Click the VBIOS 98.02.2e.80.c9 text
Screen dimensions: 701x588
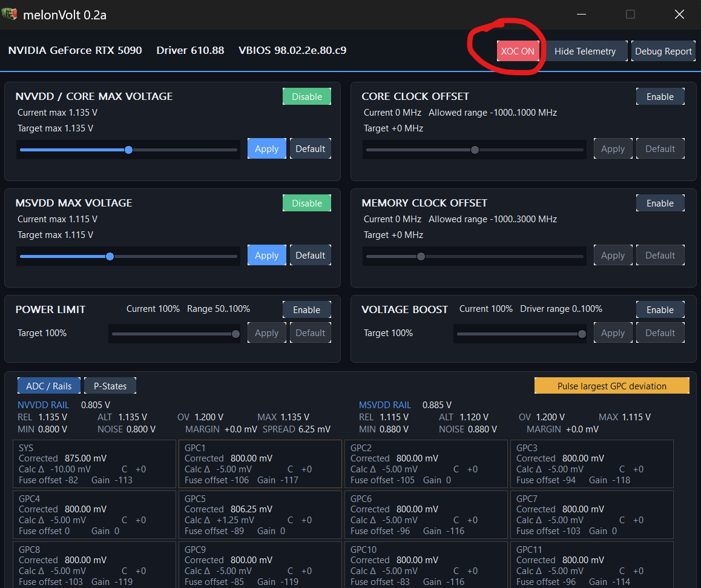click(x=292, y=50)
